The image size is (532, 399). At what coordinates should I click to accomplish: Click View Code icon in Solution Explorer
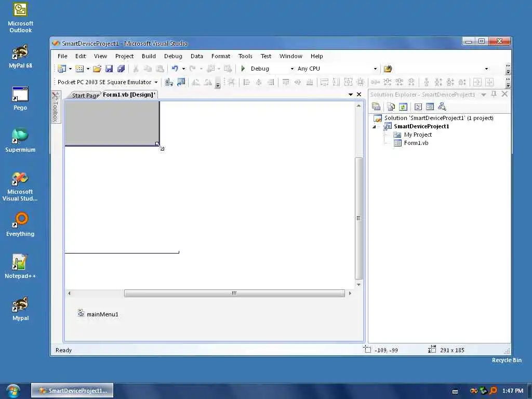click(x=418, y=107)
